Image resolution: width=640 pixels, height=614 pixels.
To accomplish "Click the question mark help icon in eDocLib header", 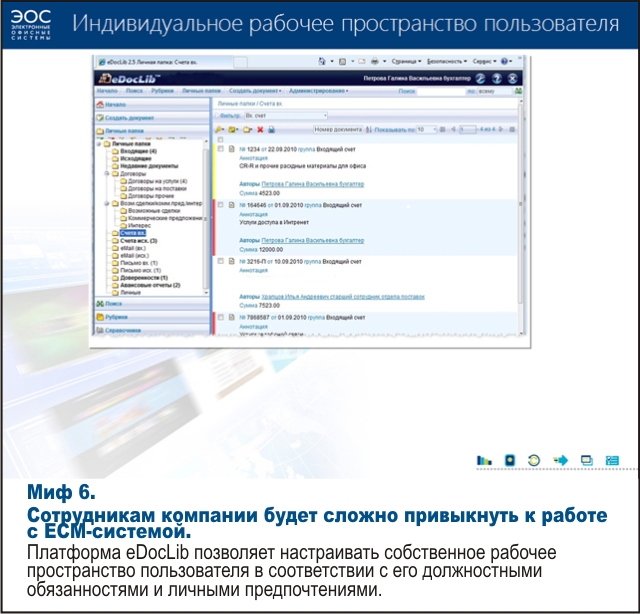I will pos(496,78).
